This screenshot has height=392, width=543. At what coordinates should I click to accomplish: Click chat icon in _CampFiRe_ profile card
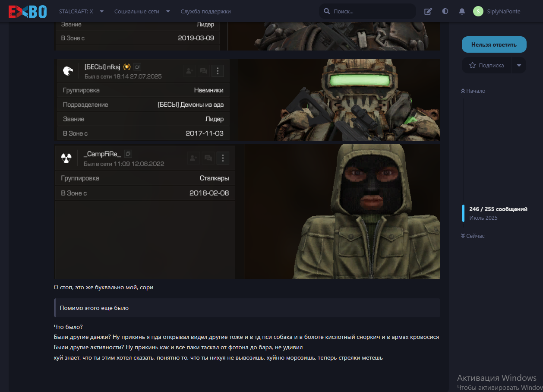pos(208,158)
